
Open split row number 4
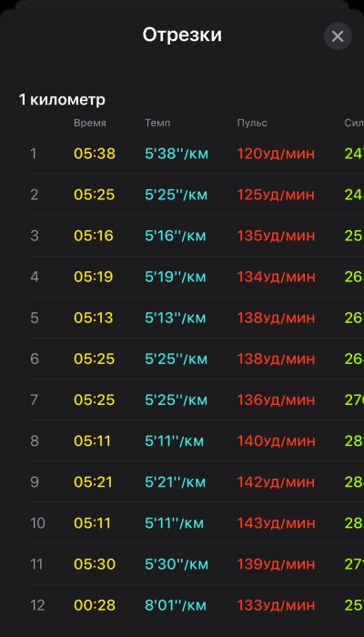coord(197,277)
